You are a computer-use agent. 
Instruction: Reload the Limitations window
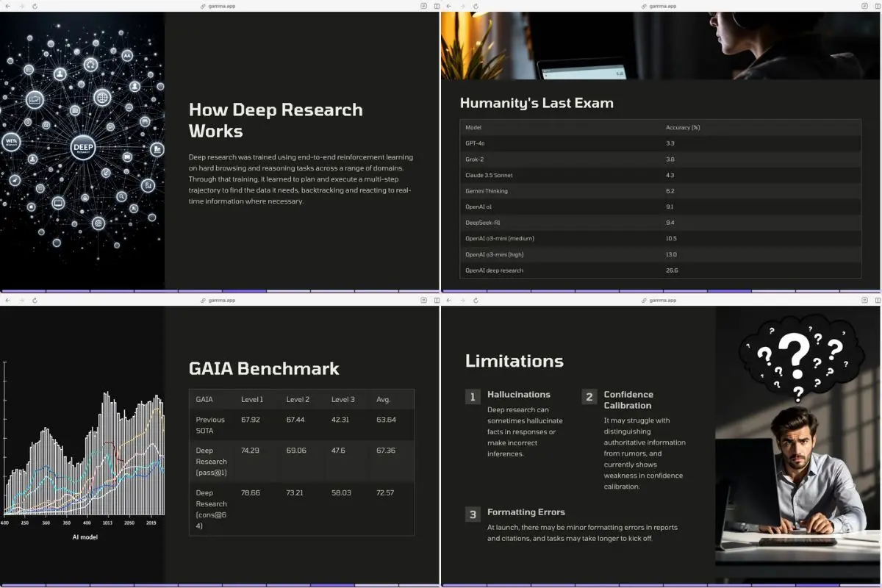[x=476, y=300]
